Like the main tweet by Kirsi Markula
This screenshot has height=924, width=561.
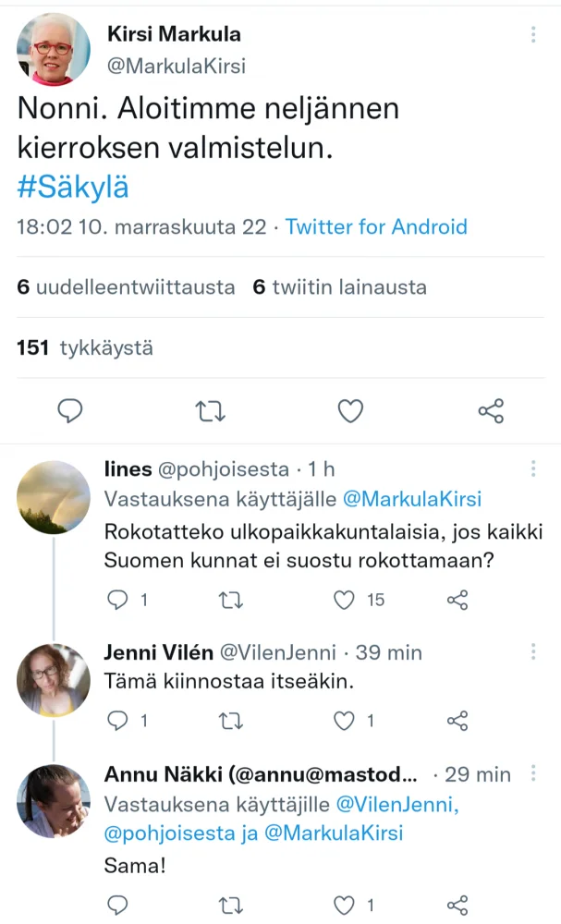pyautogui.click(x=350, y=411)
